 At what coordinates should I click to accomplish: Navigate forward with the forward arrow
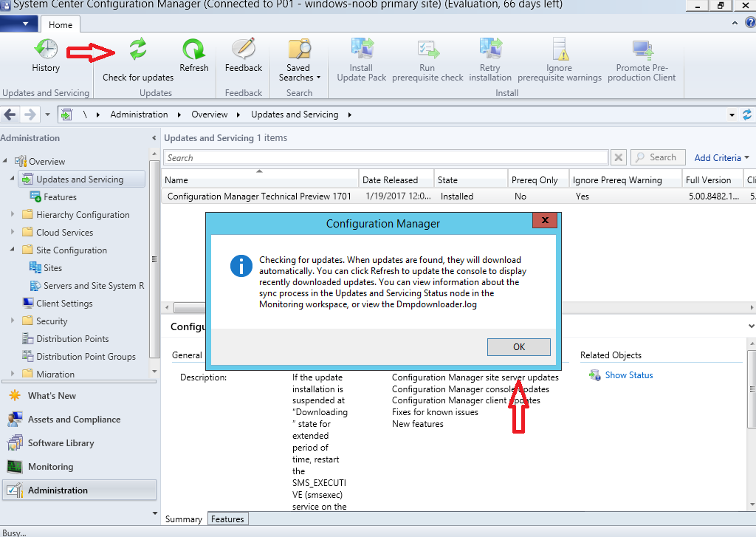[30, 114]
